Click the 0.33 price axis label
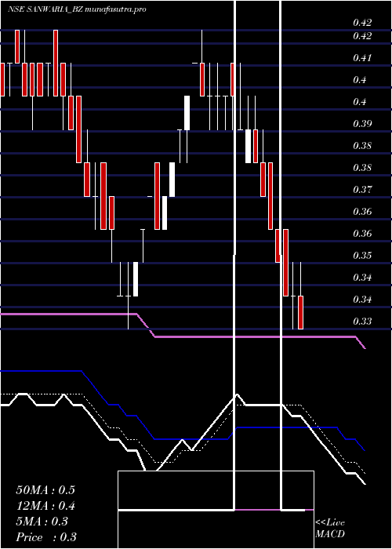392x549 pixels. (x=362, y=321)
